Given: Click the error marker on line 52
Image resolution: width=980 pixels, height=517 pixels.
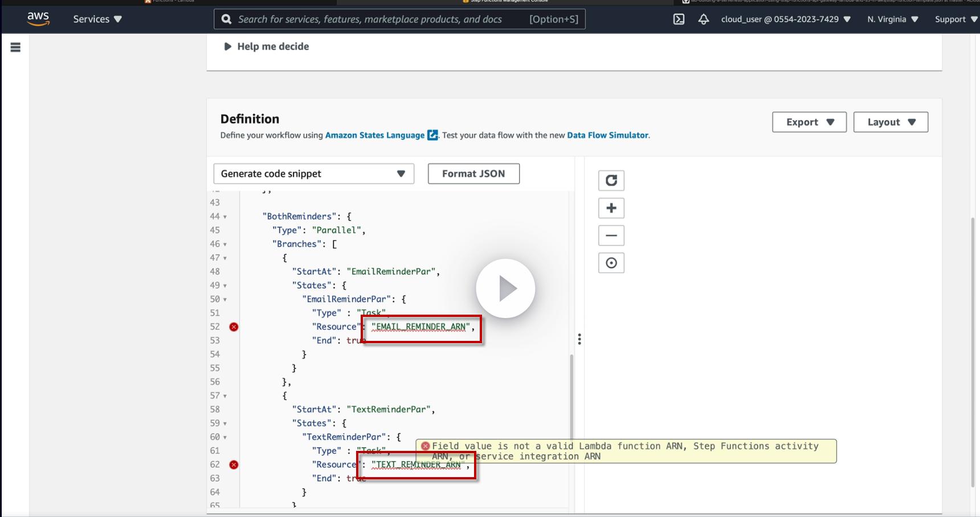Looking at the screenshot, I should tap(234, 327).
